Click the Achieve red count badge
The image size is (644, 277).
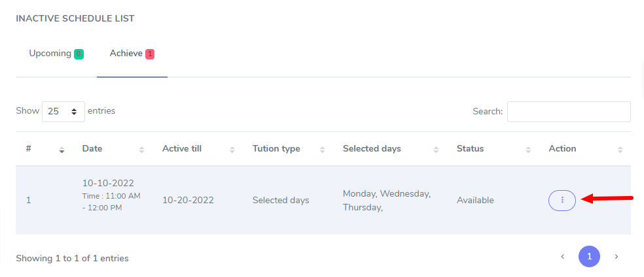coord(150,54)
